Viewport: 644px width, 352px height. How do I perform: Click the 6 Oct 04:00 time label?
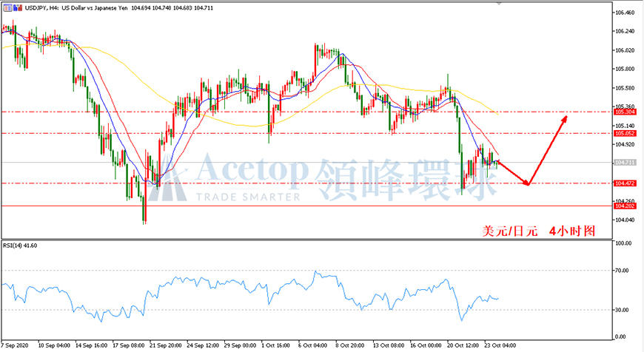[312, 345]
